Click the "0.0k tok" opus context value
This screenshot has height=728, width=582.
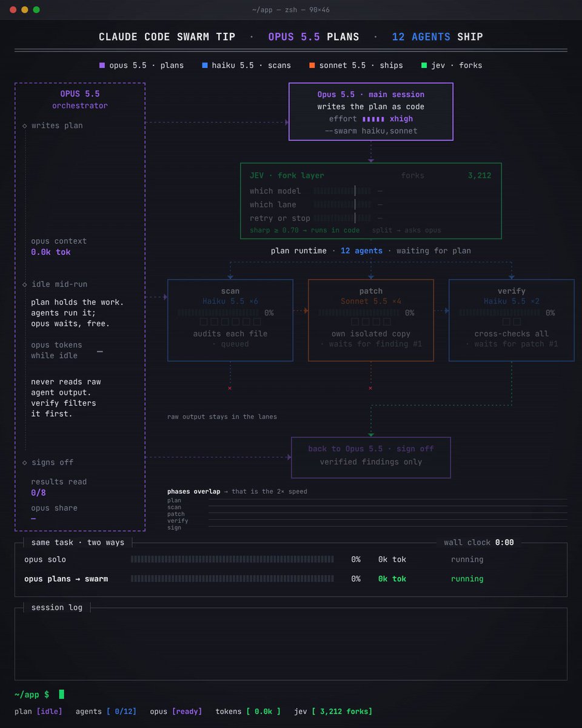pos(51,252)
